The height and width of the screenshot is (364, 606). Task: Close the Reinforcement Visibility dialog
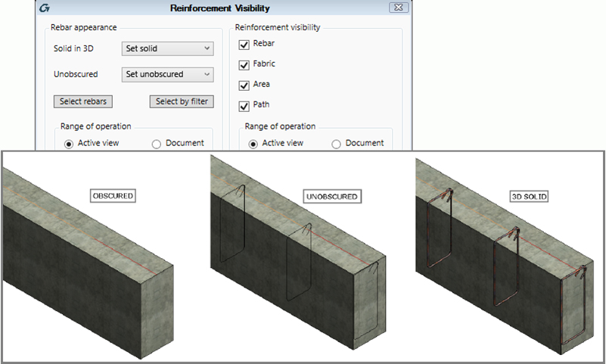(x=396, y=8)
